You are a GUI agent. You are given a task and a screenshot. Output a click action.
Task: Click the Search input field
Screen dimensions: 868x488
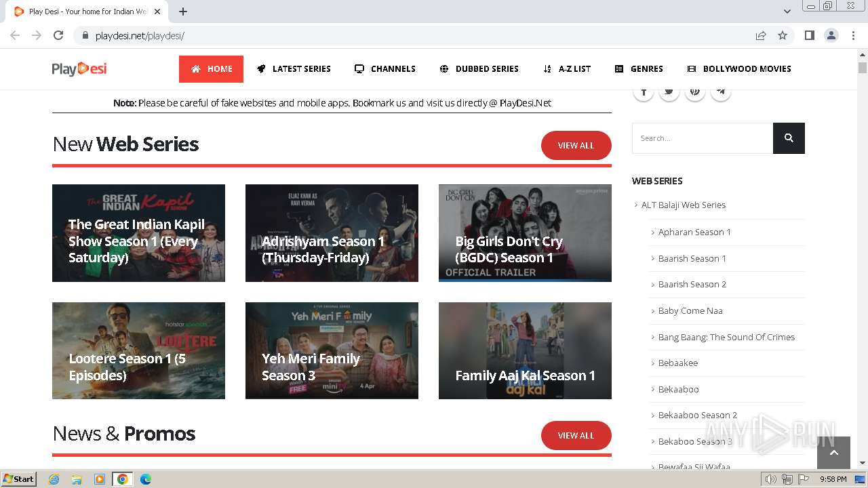pyautogui.click(x=703, y=138)
